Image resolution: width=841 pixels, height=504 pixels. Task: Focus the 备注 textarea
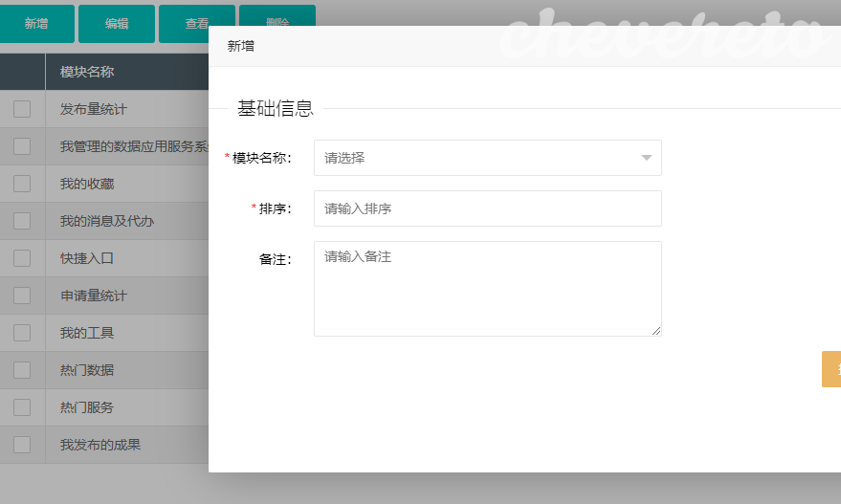pyautogui.click(x=488, y=289)
